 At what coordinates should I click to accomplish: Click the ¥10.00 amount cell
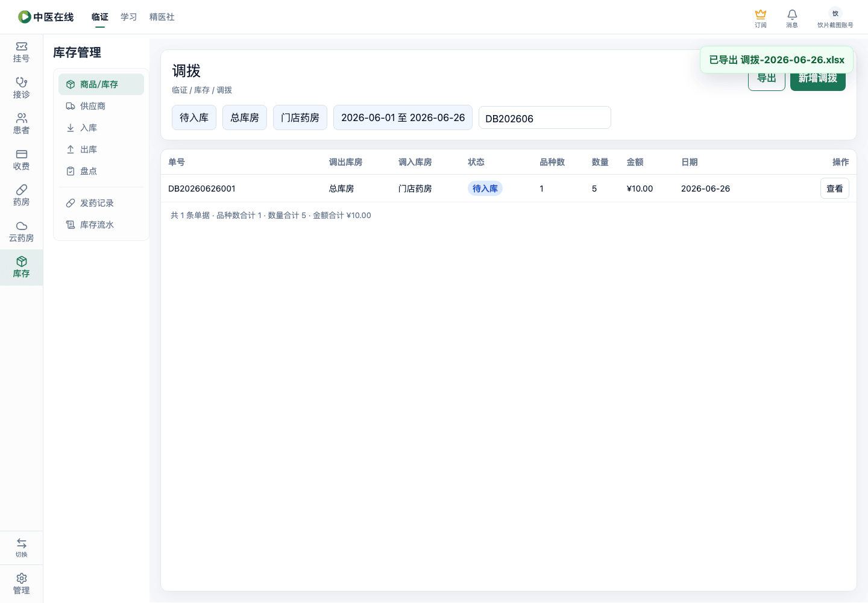click(640, 189)
